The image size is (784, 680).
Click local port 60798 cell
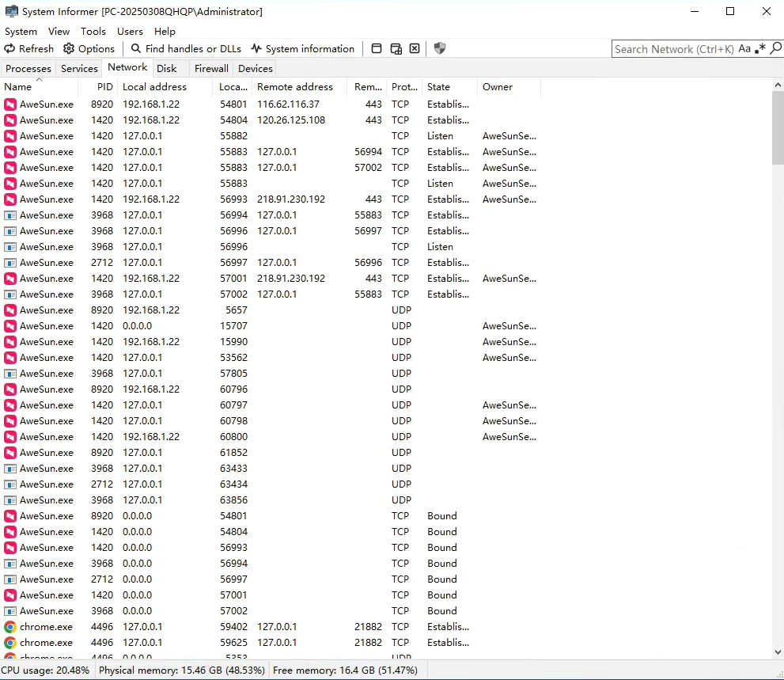coord(233,421)
